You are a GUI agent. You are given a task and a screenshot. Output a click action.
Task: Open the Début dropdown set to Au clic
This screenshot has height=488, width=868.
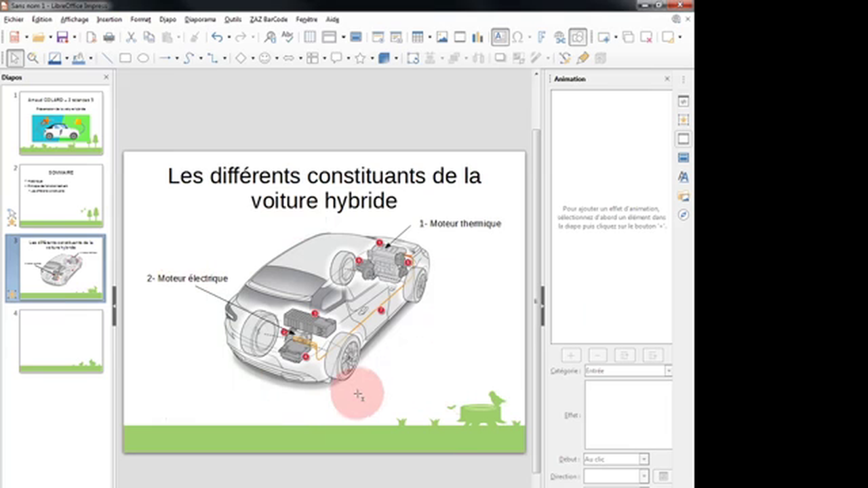tap(644, 459)
